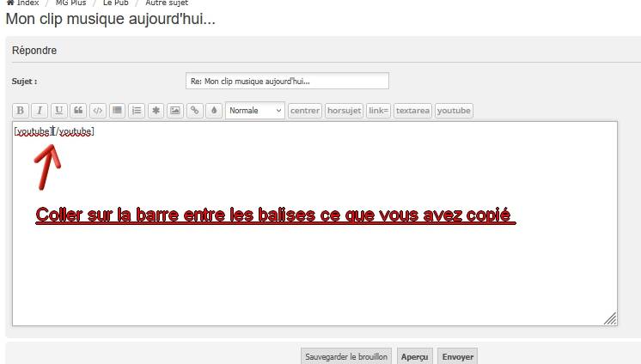The height and width of the screenshot is (364, 641).
Task: Go to the Index breadcrumb
Action: (x=23, y=3)
